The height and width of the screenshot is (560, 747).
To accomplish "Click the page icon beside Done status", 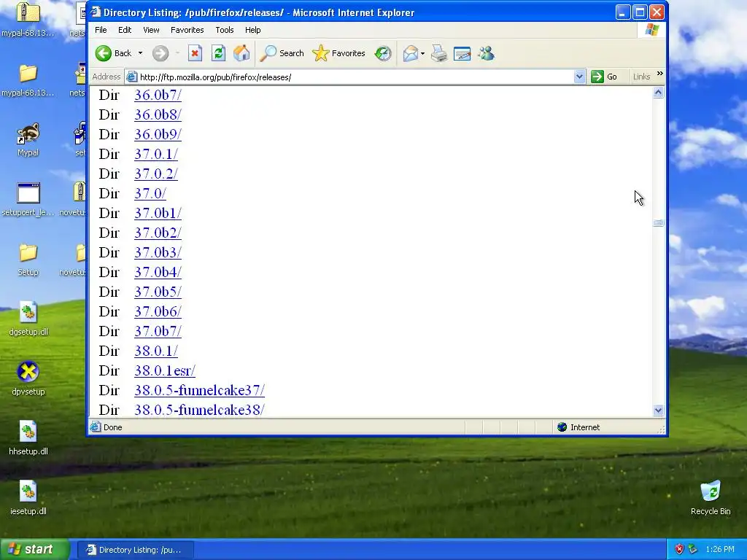I will [96, 427].
